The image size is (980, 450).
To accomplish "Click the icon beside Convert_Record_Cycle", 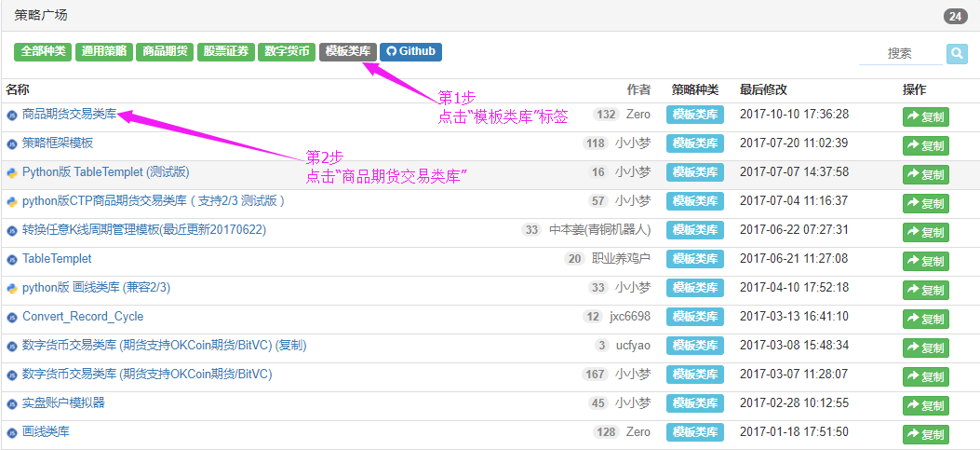I will 12,317.
